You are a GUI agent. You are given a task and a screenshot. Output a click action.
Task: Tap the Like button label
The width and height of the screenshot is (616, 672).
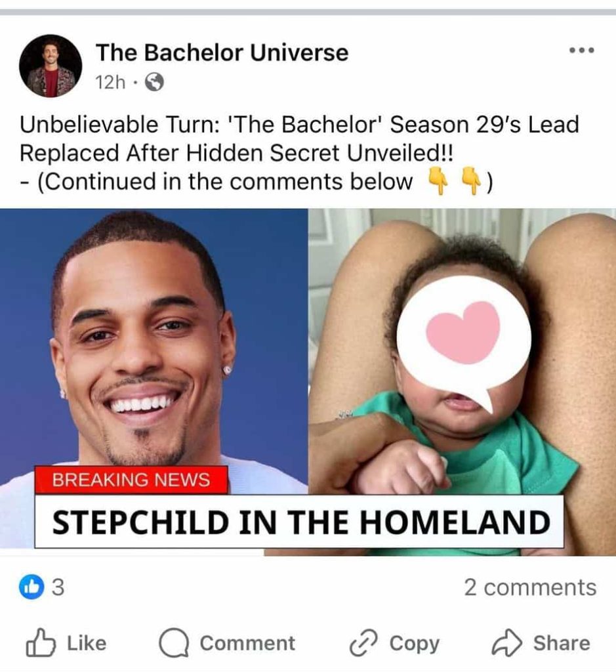87,643
